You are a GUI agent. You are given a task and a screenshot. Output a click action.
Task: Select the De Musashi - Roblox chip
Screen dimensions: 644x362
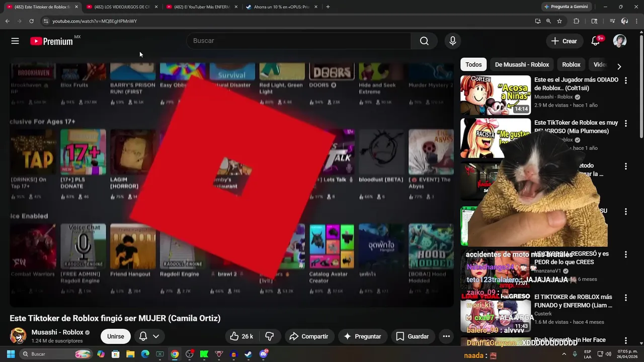522,64
